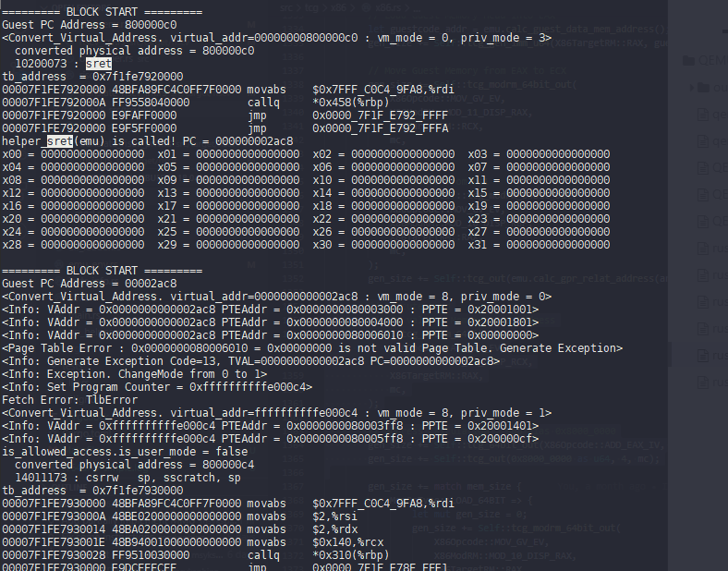Viewport: 728px width, 571px height.
Task: Click the highlighted sret after 10200073
Action: coord(99,64)
